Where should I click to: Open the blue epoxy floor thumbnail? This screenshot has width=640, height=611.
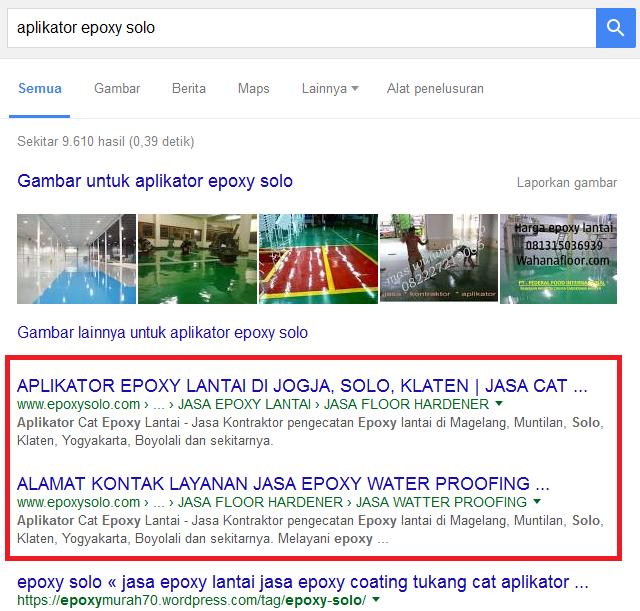(x=76, y=259)
